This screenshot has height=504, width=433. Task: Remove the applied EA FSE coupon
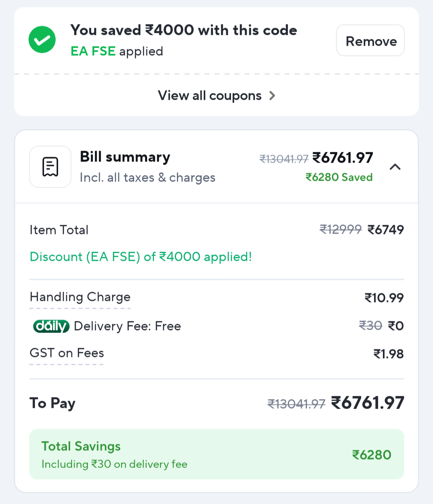point(370,41)
